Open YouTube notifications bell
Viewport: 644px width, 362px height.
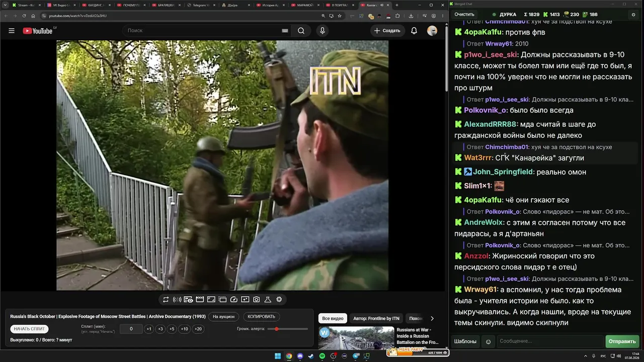tap(414, 31)
